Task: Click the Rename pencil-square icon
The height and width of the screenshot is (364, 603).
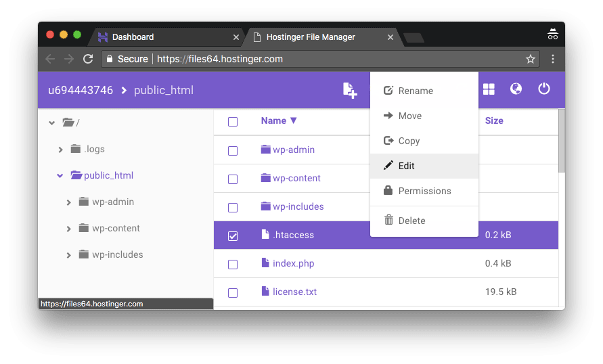Action: (x=388, y=91)
